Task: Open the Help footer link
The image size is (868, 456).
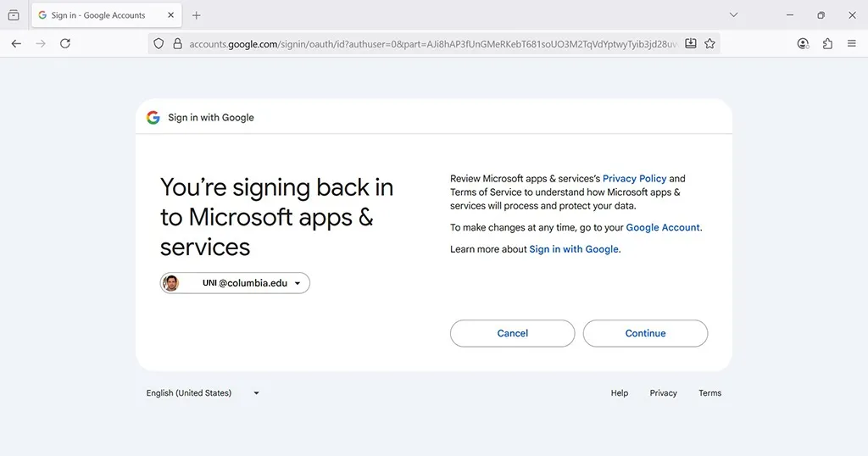Action: point(620,393)
